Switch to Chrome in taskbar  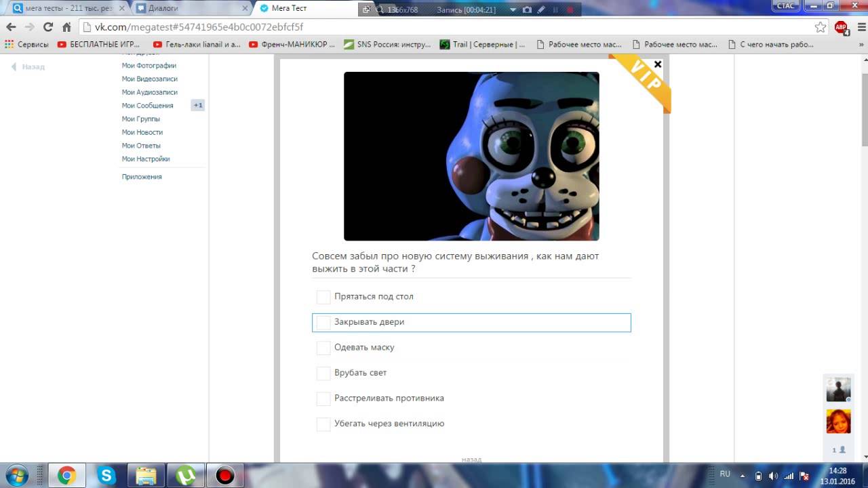66,475
